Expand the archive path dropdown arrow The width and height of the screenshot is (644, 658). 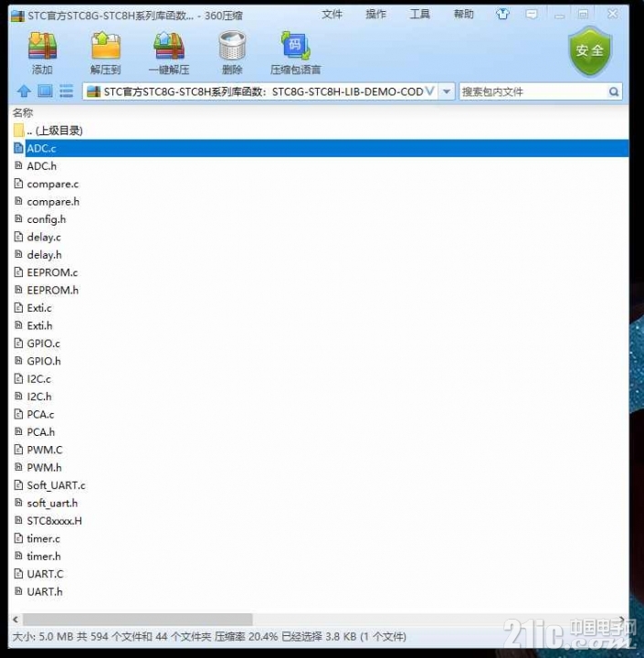pyautogui.click(x=447, y=91)
